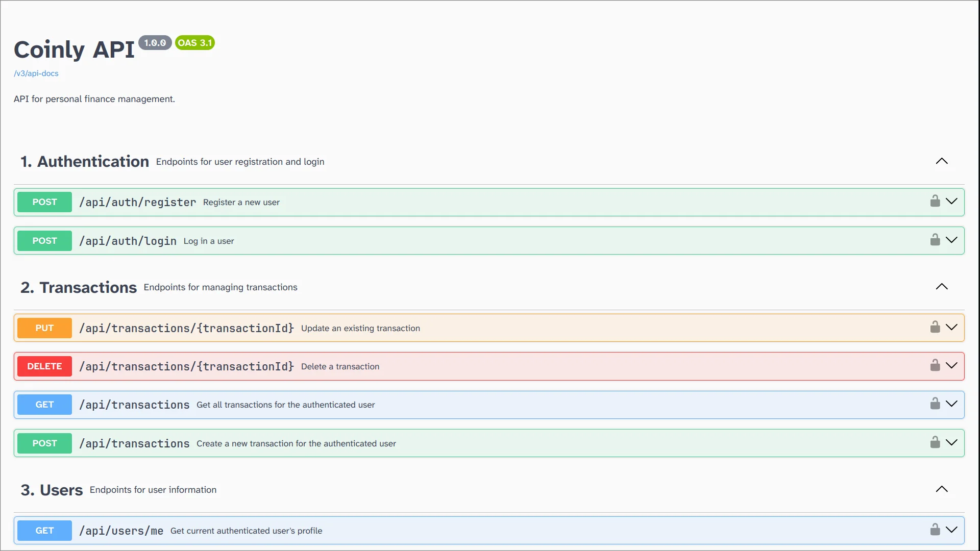Click authorization lock on DELETE transaction row
Screen dimensions: 980x551
pos(935,365)
